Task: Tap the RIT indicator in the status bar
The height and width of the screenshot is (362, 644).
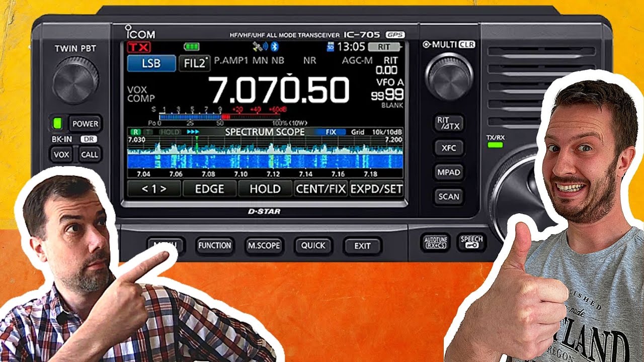Action: tap(384, 47)
